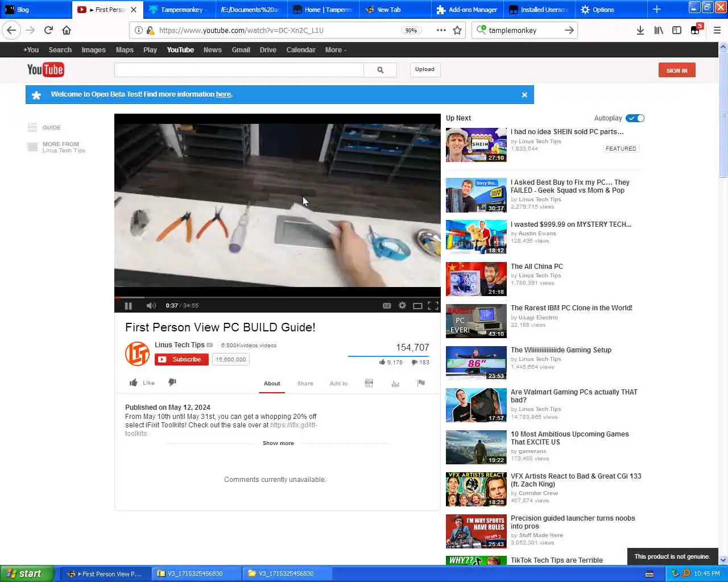Switch to the Add-ons Manager tab
This screenshot has width=728, height=582.
(466, 10)
